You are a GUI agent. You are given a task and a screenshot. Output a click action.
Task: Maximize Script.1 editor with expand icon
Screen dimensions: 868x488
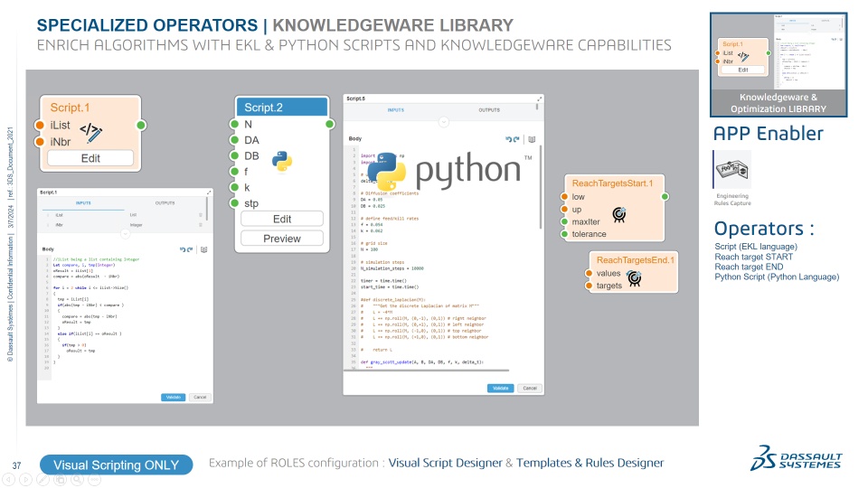point(209,192)
